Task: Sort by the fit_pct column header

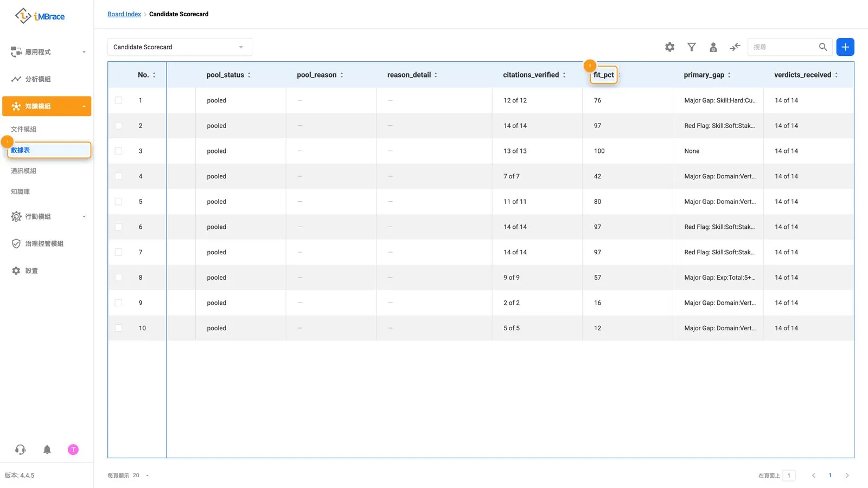Action: point(604,75)
